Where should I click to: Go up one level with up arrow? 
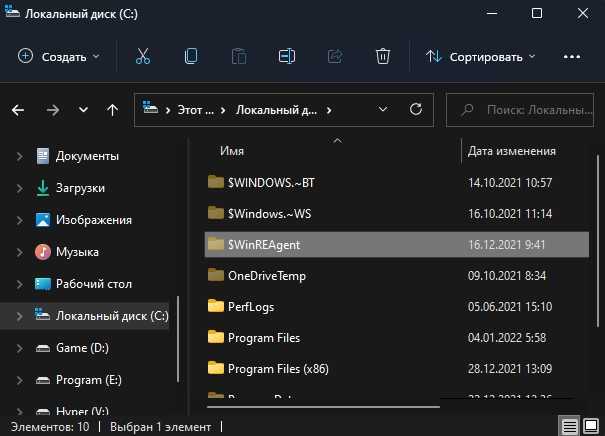pyautogui.click(x=112, y=110)
